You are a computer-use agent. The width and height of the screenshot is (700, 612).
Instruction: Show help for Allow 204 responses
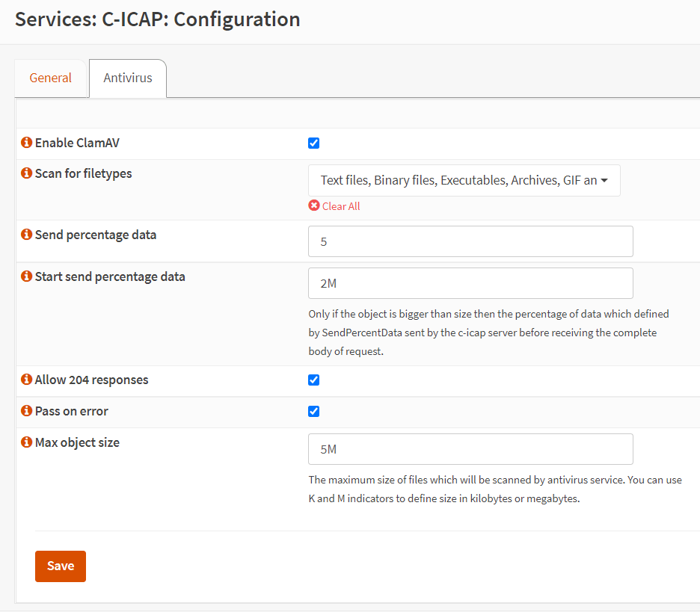pos(27,380)
